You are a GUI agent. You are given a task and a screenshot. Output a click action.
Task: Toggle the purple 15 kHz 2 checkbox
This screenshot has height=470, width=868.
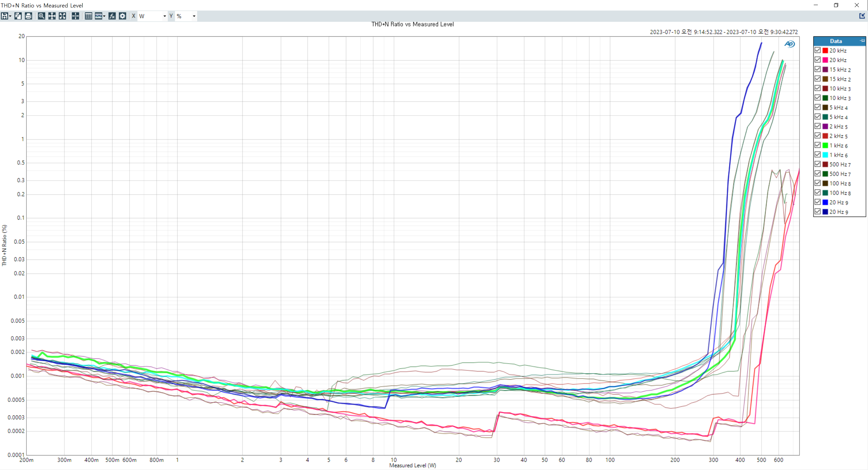(x=817, y=69)
